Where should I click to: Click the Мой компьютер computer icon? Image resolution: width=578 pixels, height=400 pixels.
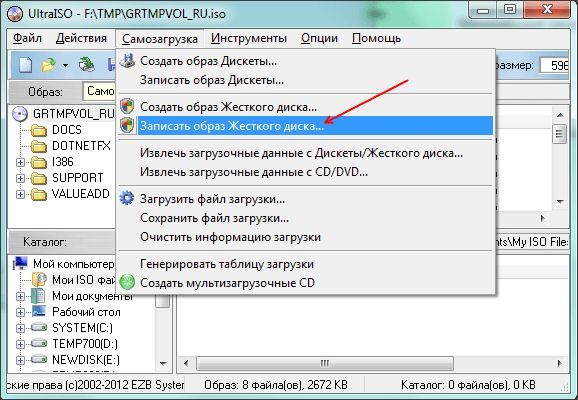[20, 263]
